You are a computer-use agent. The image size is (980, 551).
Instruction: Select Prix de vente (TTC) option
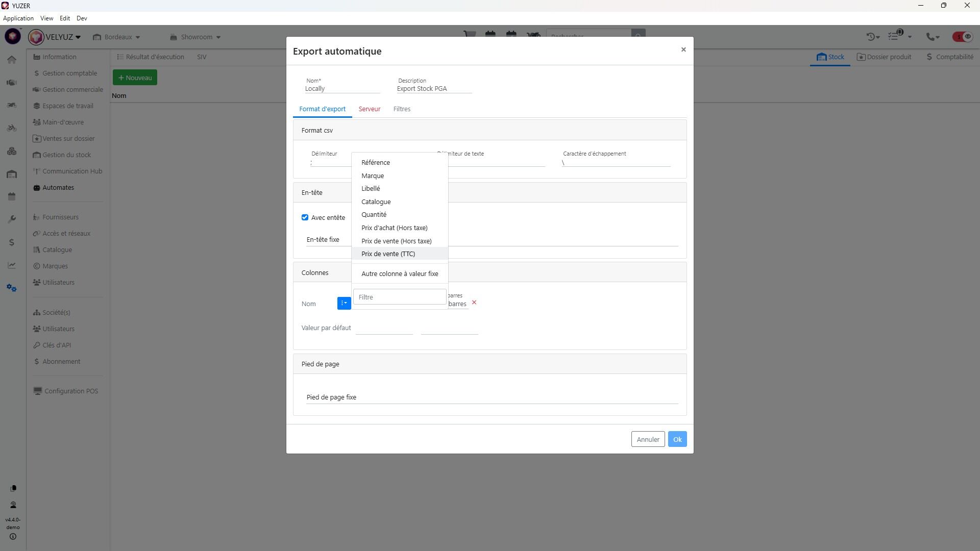click(388, 254)
